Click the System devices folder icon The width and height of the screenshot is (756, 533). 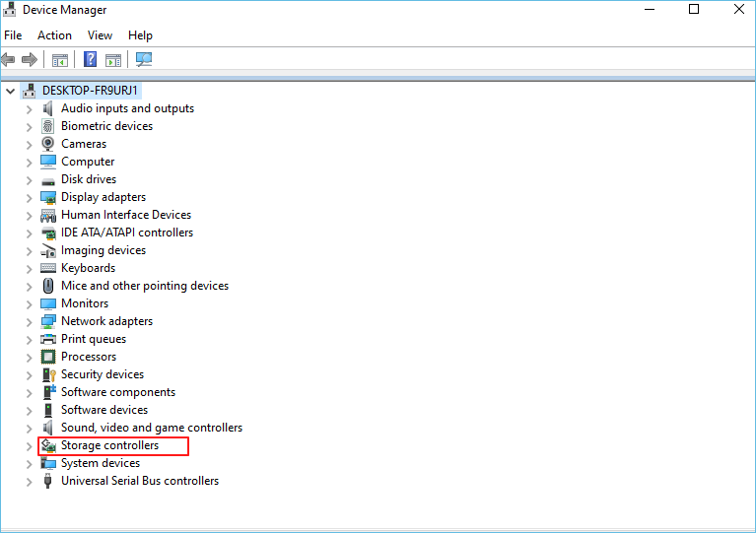coord(47,464)
